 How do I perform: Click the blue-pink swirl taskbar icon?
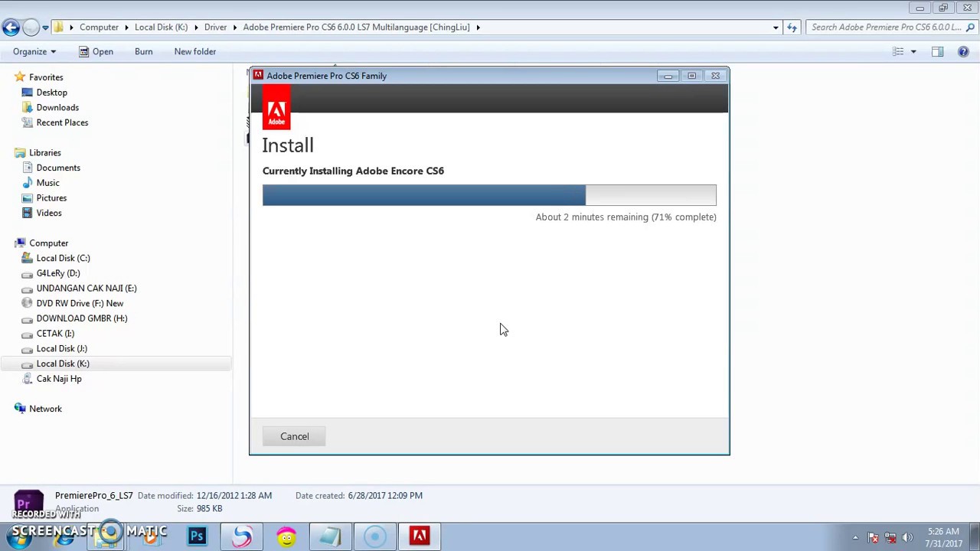[x=242, y=536]
